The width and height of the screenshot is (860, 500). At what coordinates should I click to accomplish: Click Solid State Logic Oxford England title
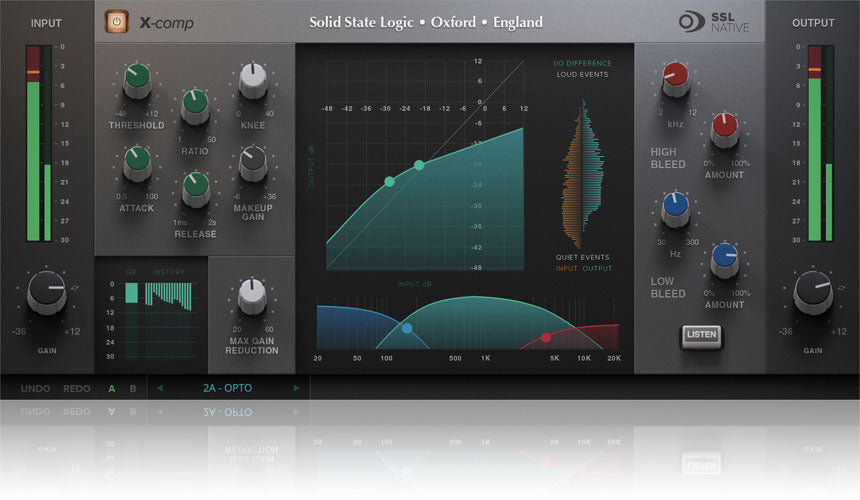pyautogui.click(x=426, y=22)
